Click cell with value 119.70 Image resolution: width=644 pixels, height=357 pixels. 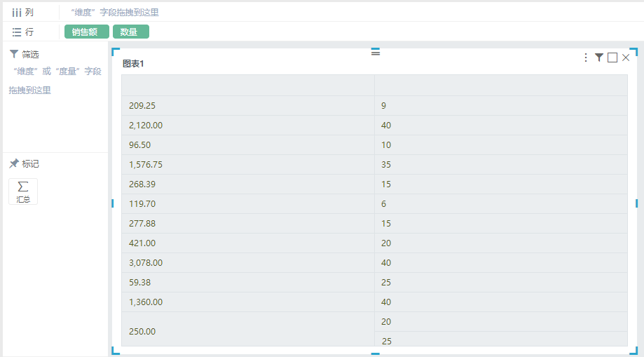click(248, 204)
